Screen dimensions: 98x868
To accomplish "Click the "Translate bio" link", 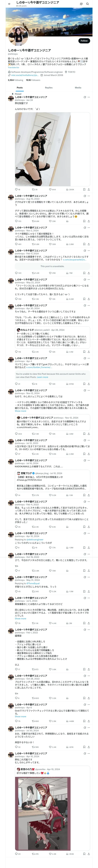I will coord(14,68).
